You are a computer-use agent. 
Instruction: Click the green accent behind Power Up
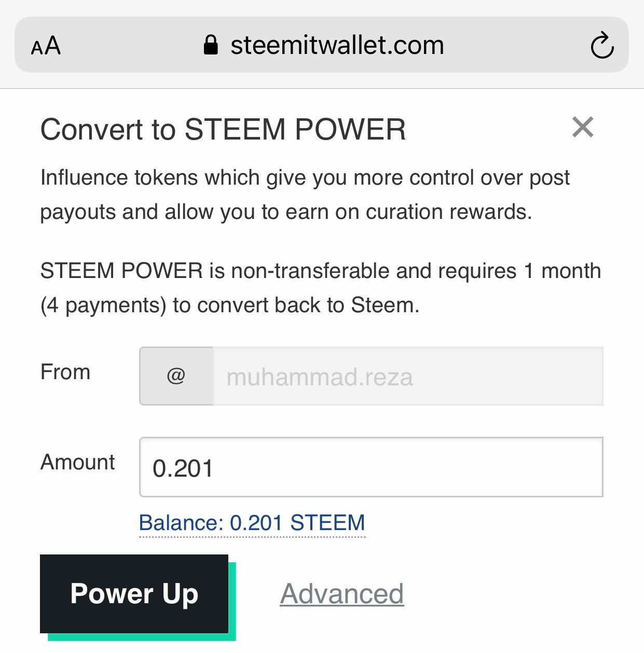(x=232, y=602)
